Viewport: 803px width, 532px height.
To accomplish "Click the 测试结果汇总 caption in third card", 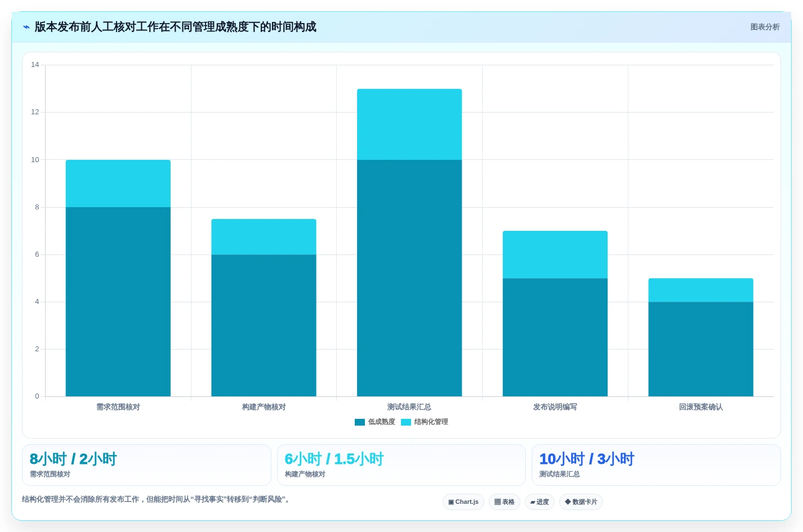I will (x=560, y=475).
